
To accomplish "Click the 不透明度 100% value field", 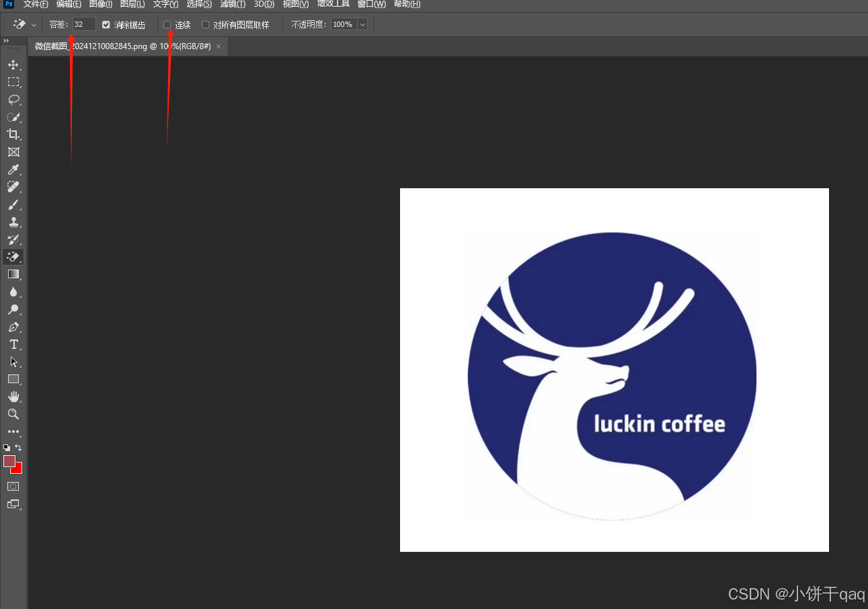I will pos(344,25).
